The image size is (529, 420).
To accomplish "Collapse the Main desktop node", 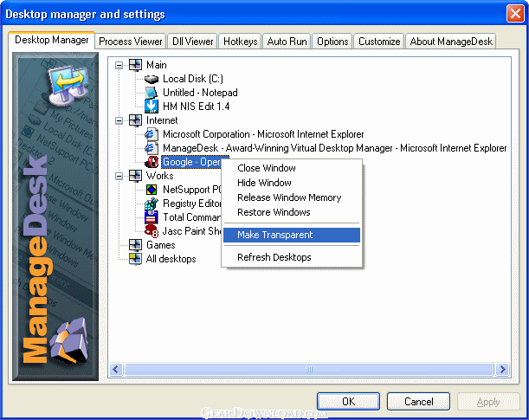I will 119,65.
